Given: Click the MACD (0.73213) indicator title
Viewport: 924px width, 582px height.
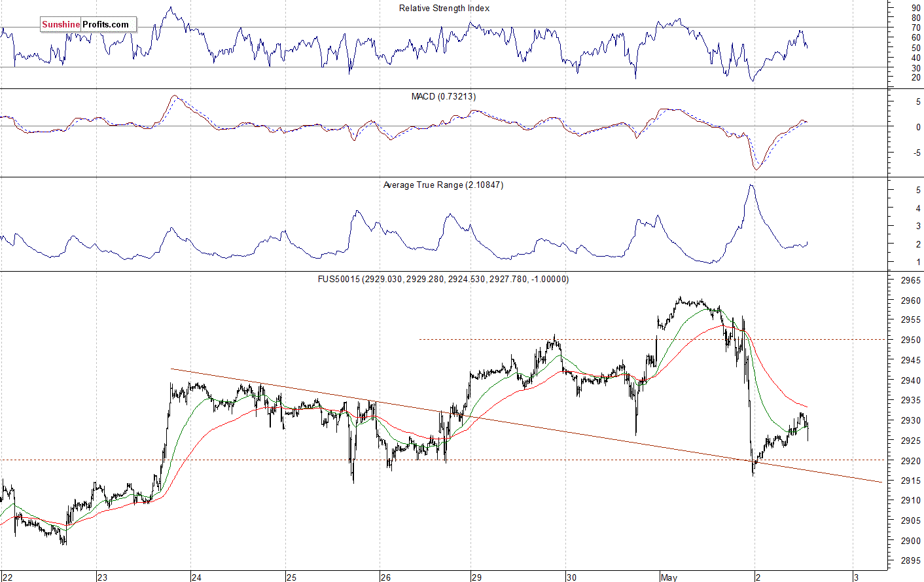Looking at the screenshot, I should pos(444,96).
